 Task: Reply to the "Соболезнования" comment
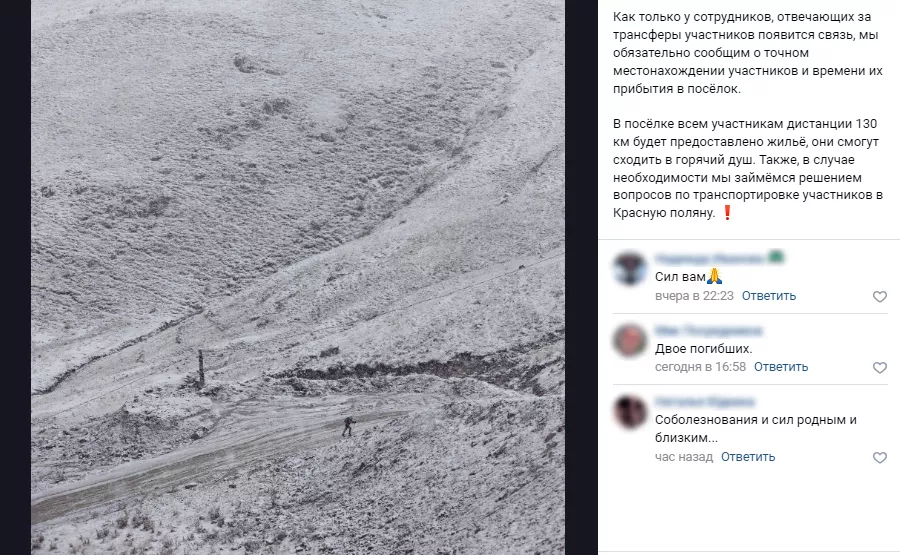tap(748, 457)
